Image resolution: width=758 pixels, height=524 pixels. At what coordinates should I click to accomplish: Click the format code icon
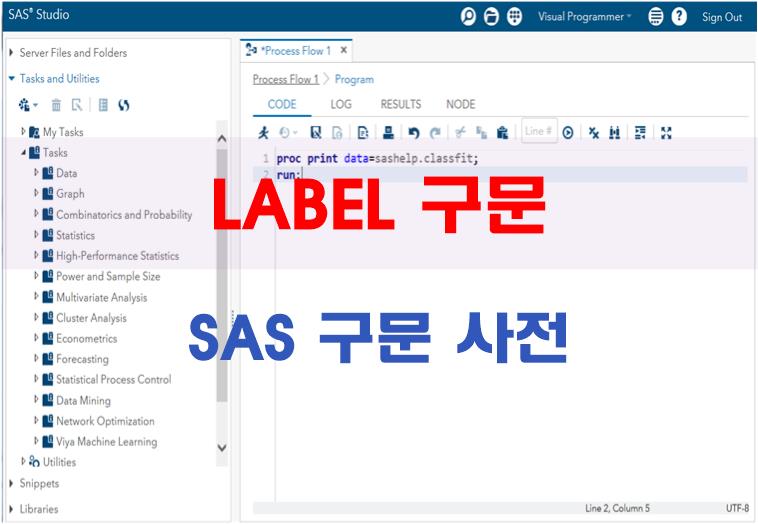pos(640,132)
